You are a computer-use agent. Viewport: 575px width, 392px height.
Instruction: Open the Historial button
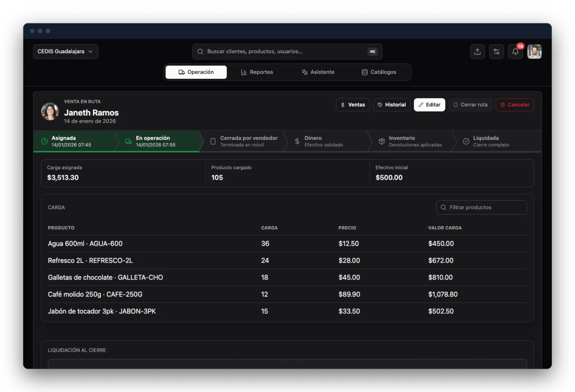click(x=392, y=105)
